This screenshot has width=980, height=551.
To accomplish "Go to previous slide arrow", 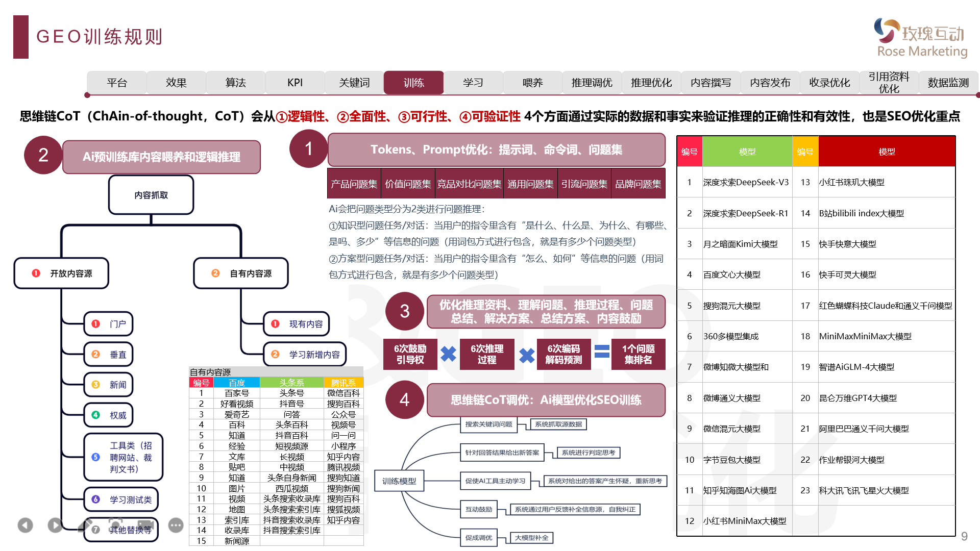I will [x=25, y=525].
